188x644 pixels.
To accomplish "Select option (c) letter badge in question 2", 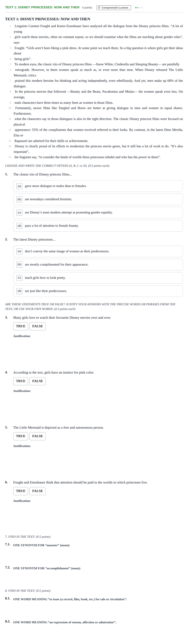I will click(20, 278).
